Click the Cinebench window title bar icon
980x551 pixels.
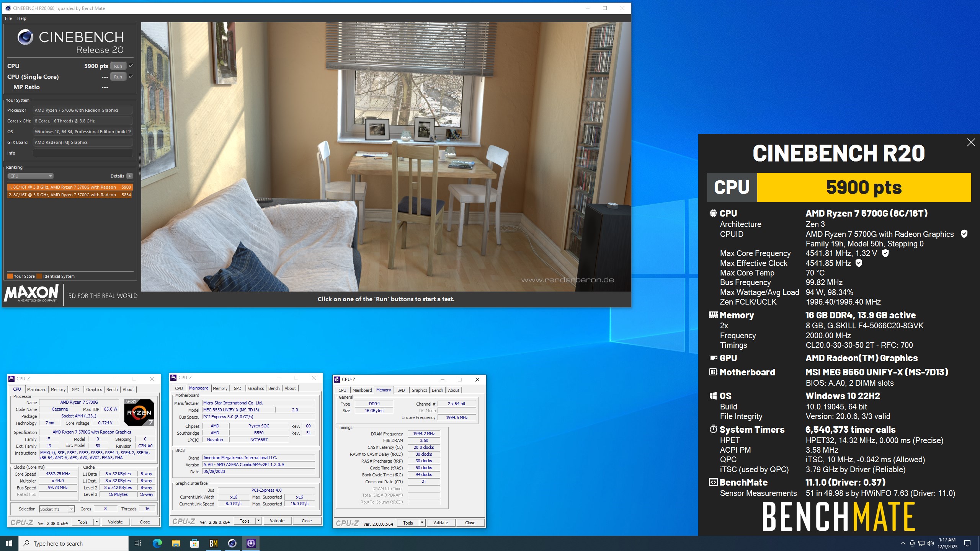tap(8, 8)
